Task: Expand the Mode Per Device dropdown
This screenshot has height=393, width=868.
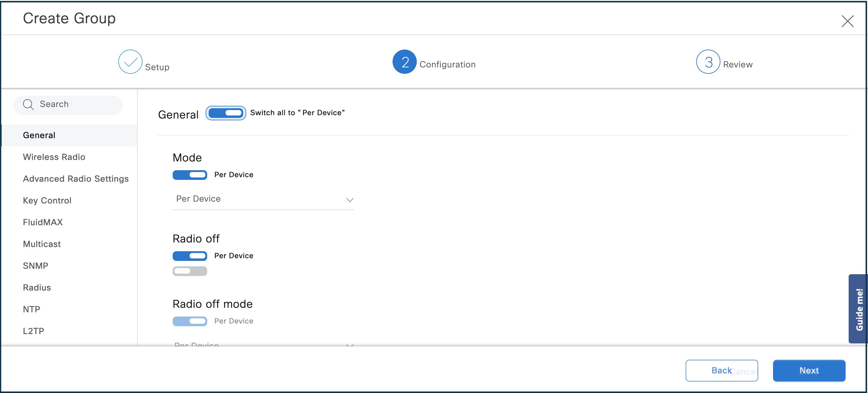Action: click(x=264, y=199)
